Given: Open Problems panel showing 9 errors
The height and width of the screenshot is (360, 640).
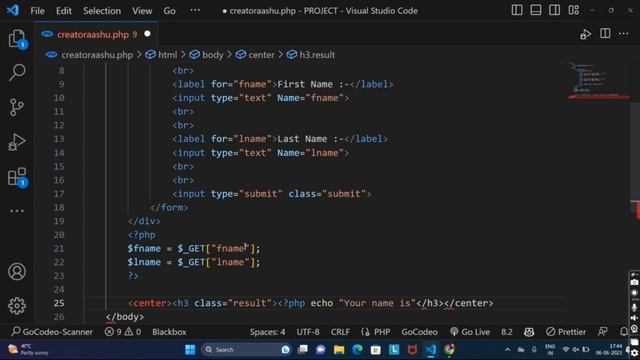Looking at the screenshot, I should point(122,332).
